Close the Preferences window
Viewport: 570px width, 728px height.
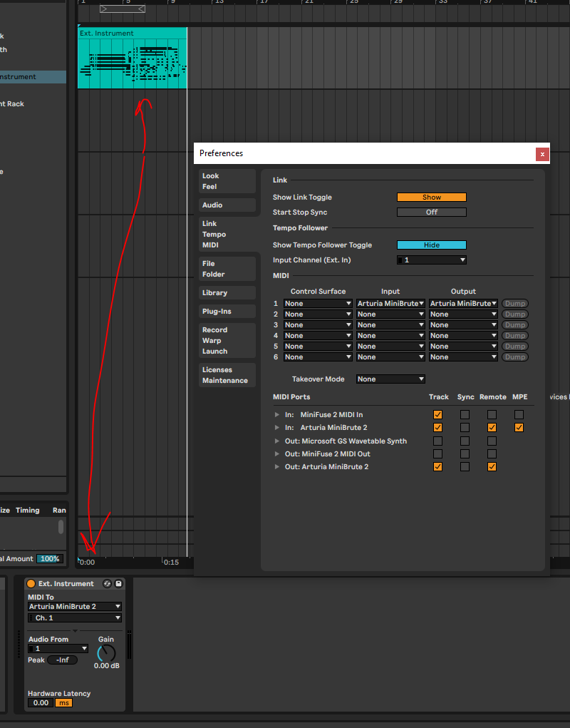[542, 154]
